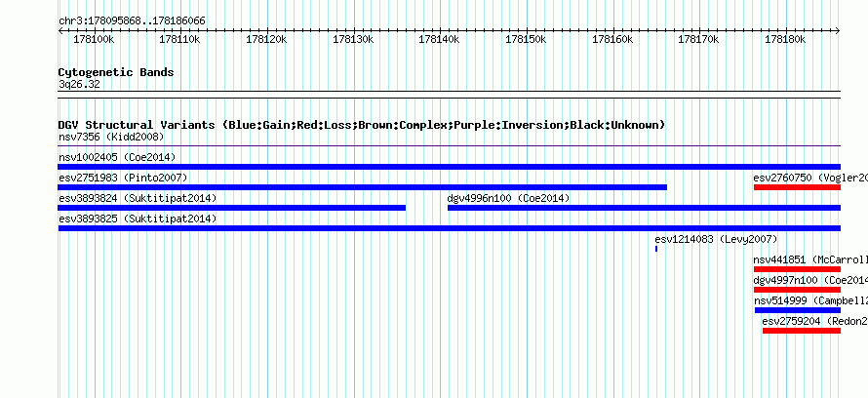
Task: Click the tiny esv1214083 blue marker
Action: [656, 249]
